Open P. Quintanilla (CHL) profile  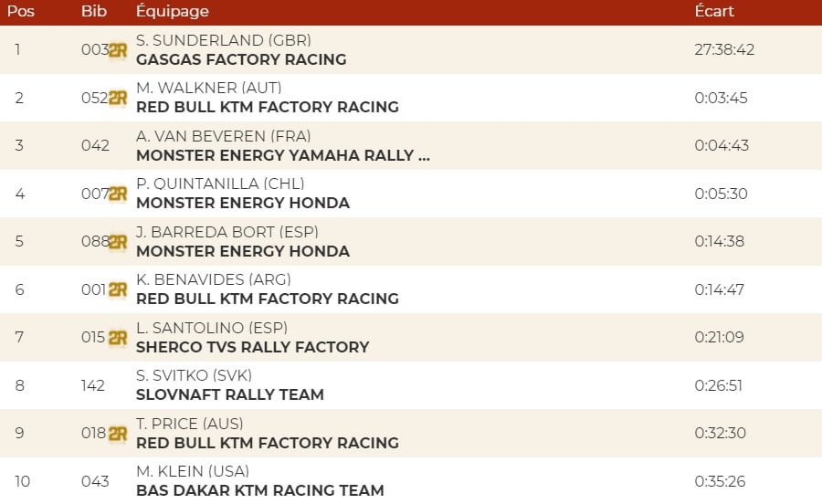tap(220, 184)
